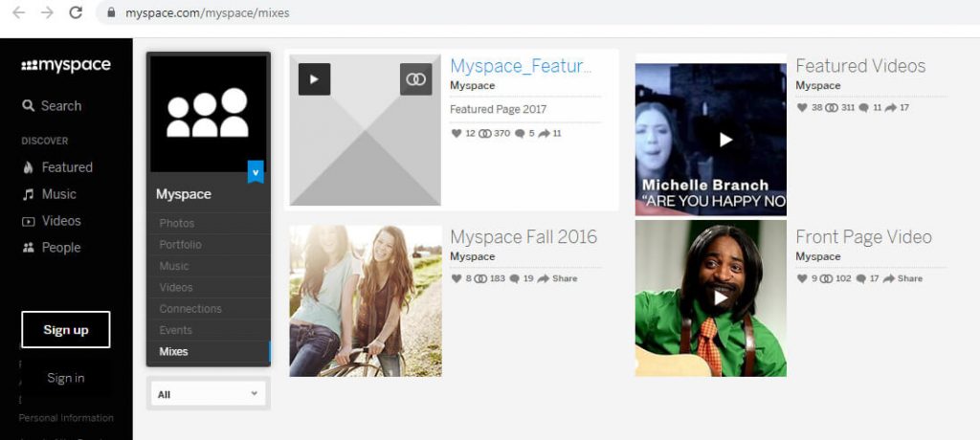The width and height of the screenshot is (980, 440).
Task: Open the Myspace Fall 2016 title link
Action: click(523, 237)
